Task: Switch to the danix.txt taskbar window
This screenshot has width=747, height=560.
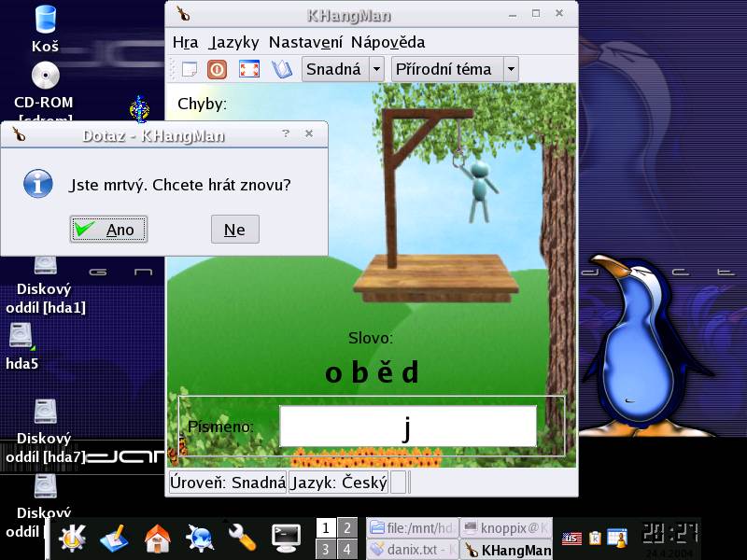Action: point(413,550)
